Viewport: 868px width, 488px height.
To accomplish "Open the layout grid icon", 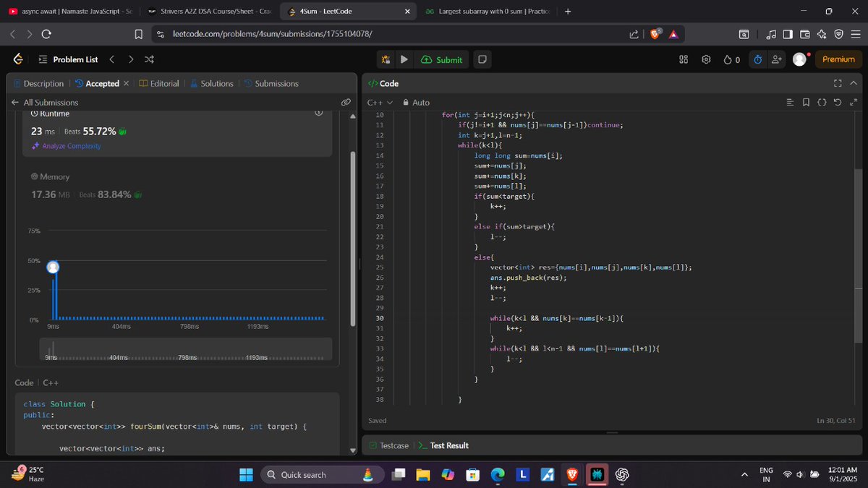I will pos(684,59).
